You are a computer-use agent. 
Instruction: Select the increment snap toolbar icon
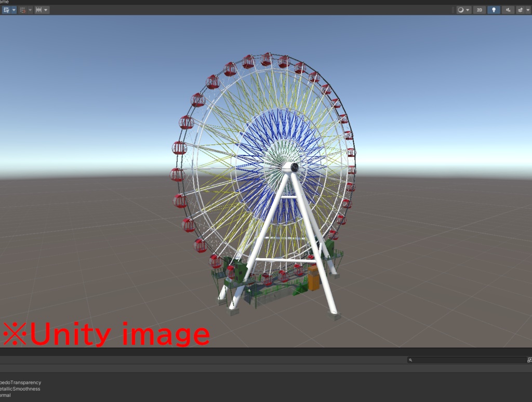click(x=38, y=9)
